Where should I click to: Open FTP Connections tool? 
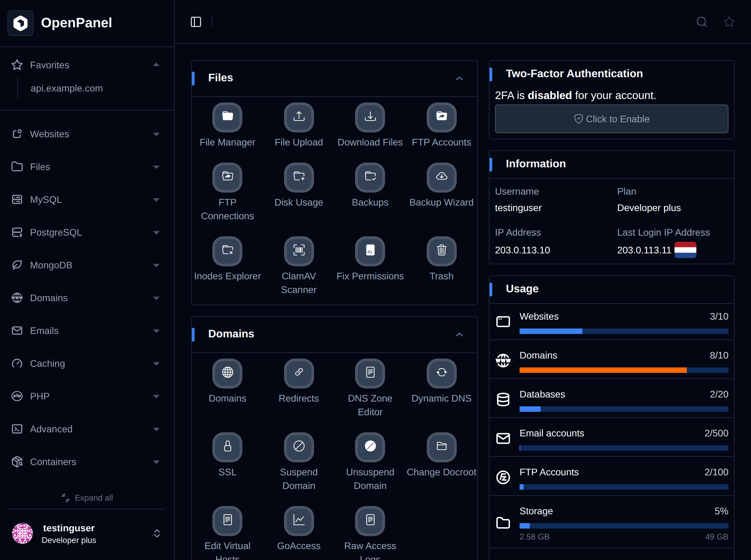tap(227, 177)
